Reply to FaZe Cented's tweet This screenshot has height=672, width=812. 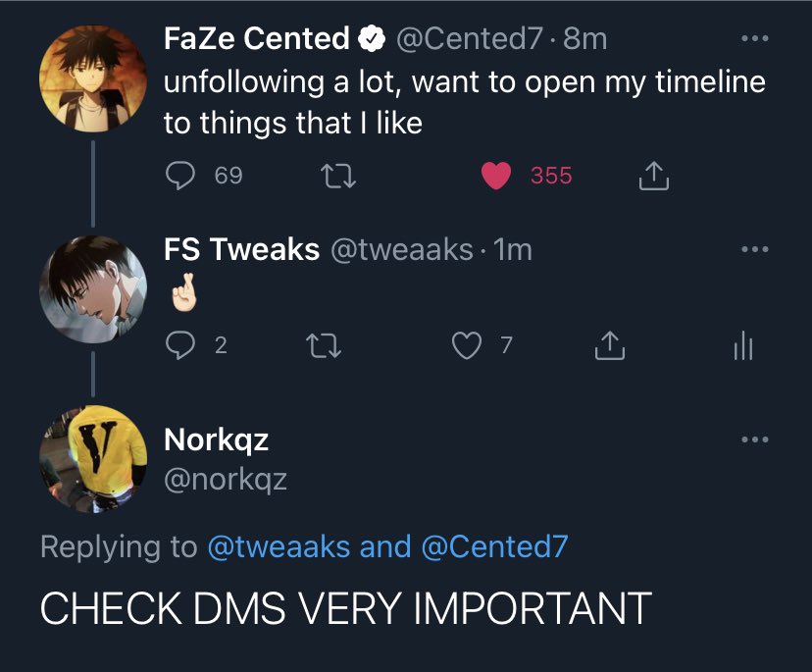pyautogui.click(x=179, y=176)
